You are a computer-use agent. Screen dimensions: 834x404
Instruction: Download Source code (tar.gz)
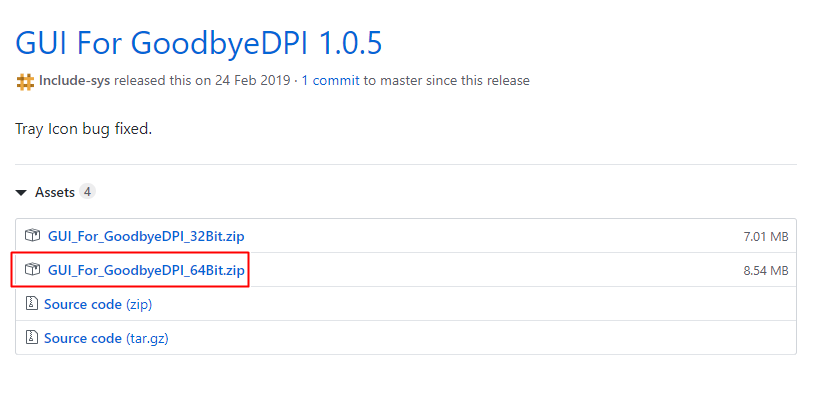pos(106,338)
